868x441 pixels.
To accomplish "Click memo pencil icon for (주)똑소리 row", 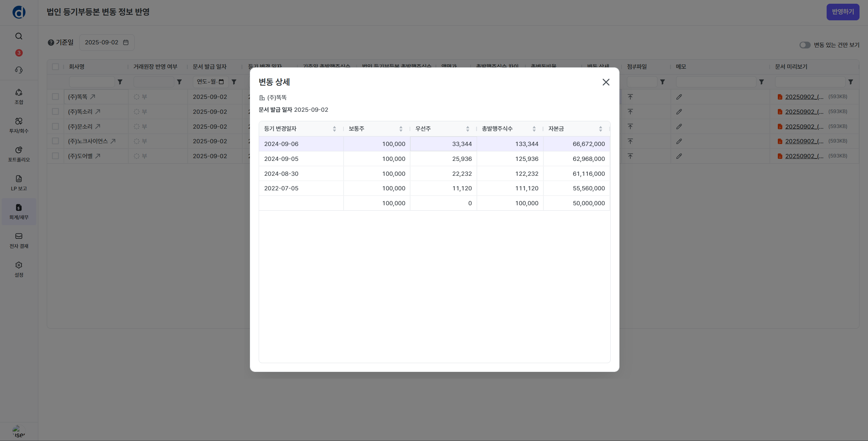I will pos(679,112).
